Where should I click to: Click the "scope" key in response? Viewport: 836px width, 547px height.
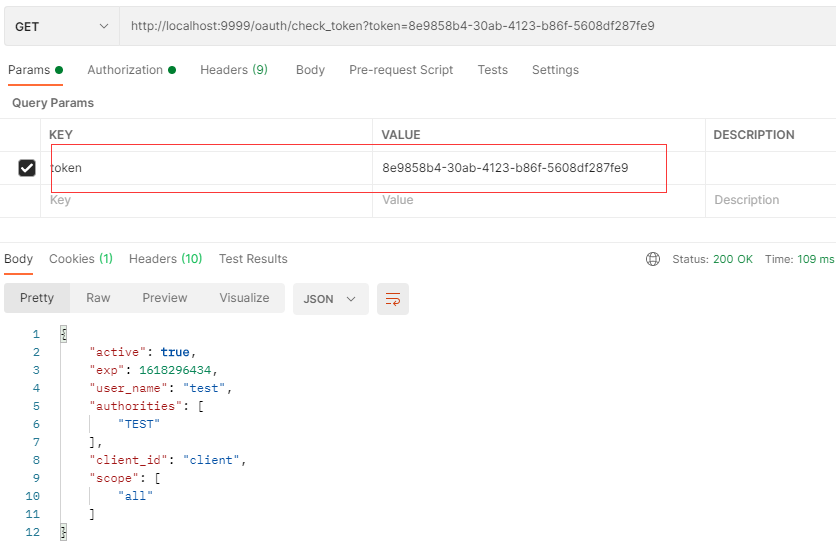click(x=114, y=478)
